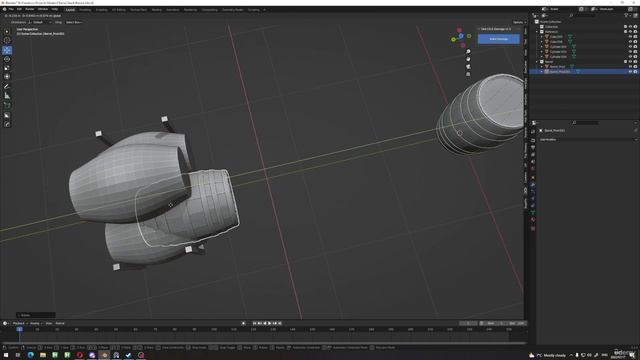This screenshot has width=640, height=360.
Task: Select the Move tool in the toolbar
Action: coord(7,50)
